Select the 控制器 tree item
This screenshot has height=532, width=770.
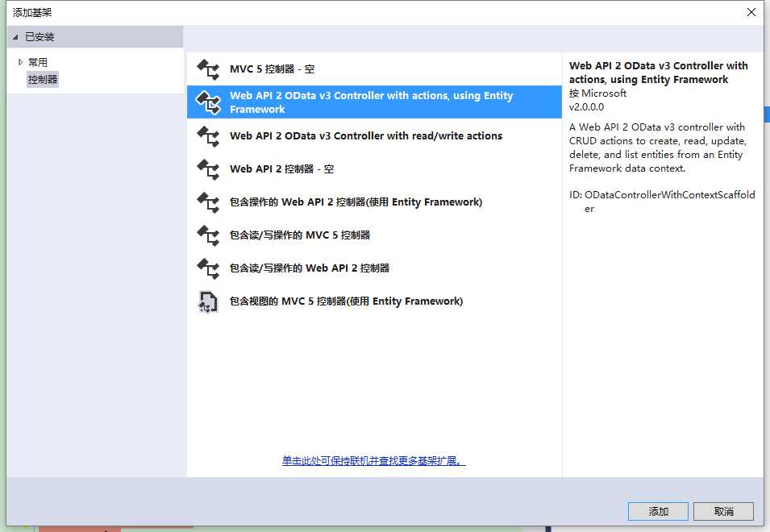[x=43, y=79]
